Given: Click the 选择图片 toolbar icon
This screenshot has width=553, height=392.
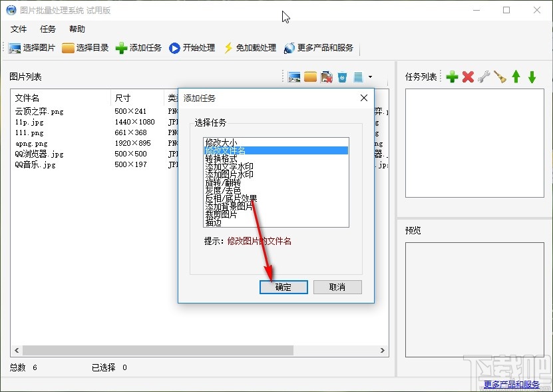Looking at the screenshot, I should click(x=15, y=47).
